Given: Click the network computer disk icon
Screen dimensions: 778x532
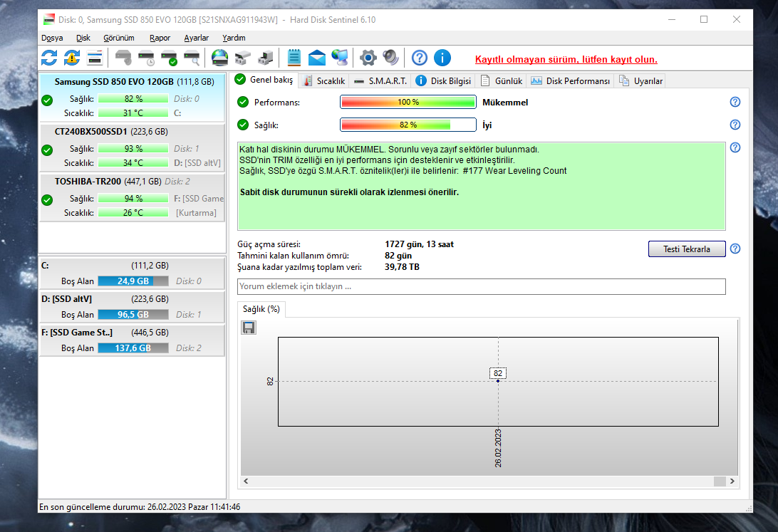Looking at the screenshot, I should (x=266, y=58).
